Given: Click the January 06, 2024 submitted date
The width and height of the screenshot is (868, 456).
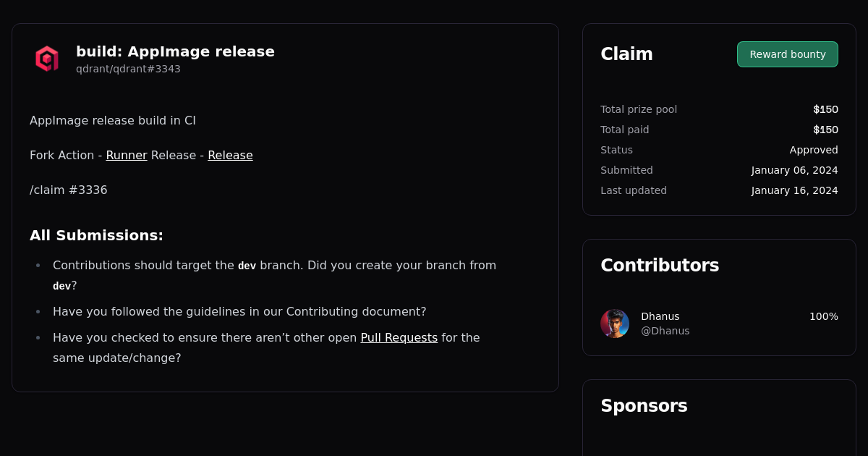Looking at the screenshot, I should point(794,170).
